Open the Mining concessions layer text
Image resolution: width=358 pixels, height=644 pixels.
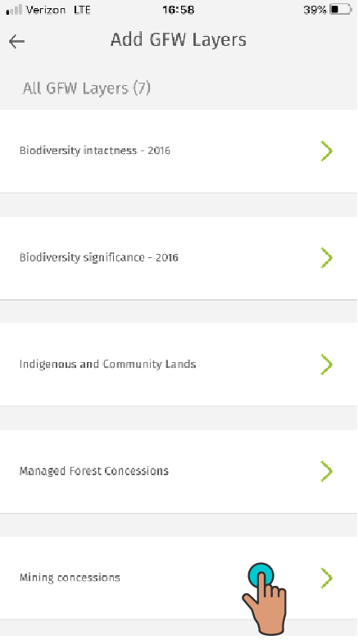(70, 578)
